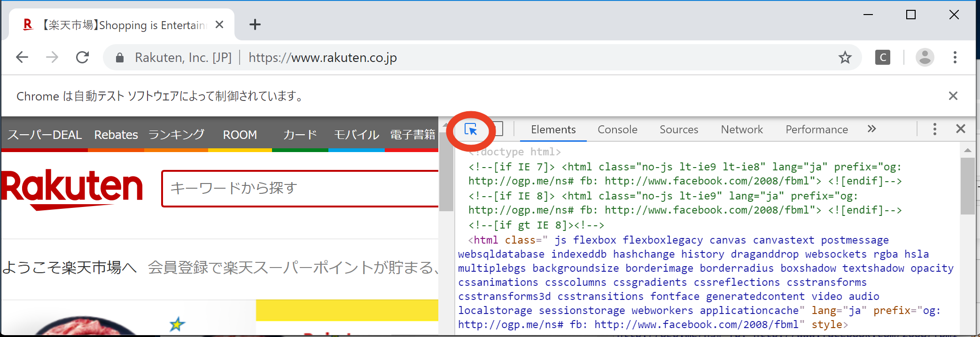Minimize the Chrome window
The width and height of the screenshot is (980, 337).
[x=868, y=15]
